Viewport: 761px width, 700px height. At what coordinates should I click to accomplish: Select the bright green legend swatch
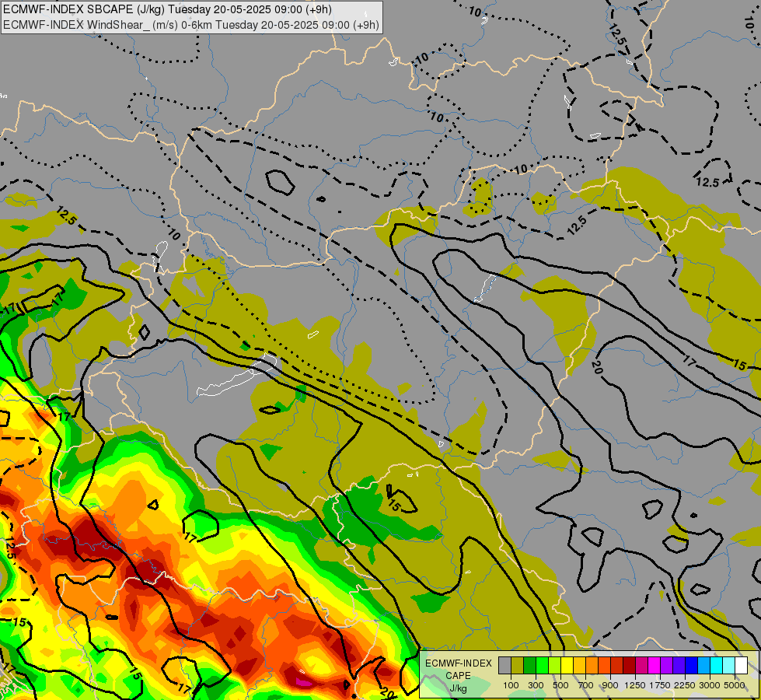(x=542, y=665)
